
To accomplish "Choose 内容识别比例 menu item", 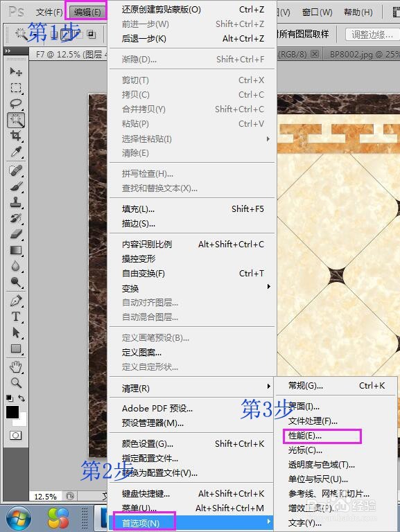I will [x=192, y=245].
